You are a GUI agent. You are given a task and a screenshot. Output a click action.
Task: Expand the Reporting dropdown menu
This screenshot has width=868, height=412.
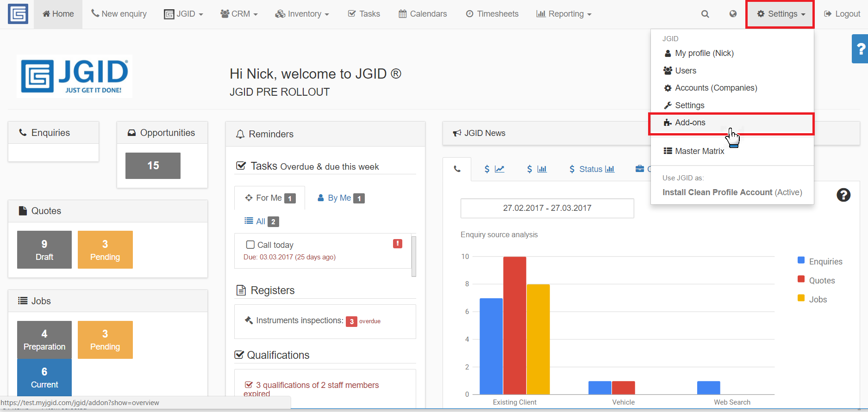(x=564, y=14)
